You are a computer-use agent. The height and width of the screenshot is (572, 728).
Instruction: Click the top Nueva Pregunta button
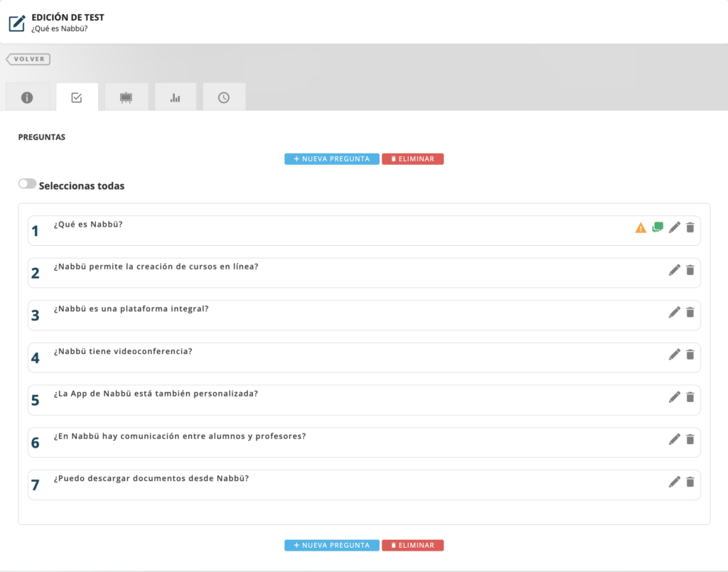pyautogui.click(x=331, y=159)
